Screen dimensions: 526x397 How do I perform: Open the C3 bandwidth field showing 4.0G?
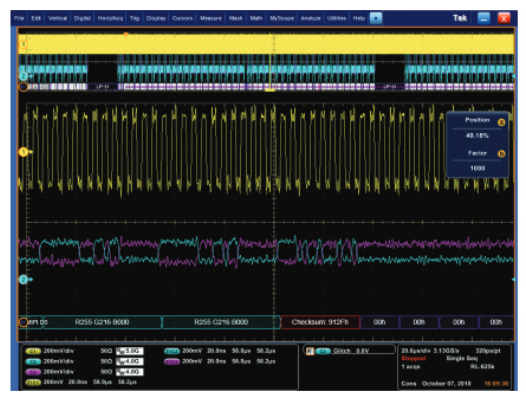[x=129, y=372]
